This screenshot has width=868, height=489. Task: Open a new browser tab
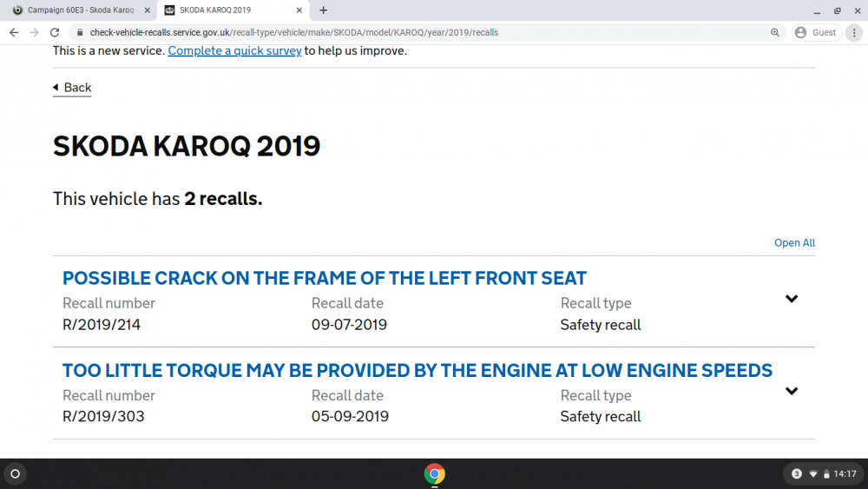click(323, 10)
